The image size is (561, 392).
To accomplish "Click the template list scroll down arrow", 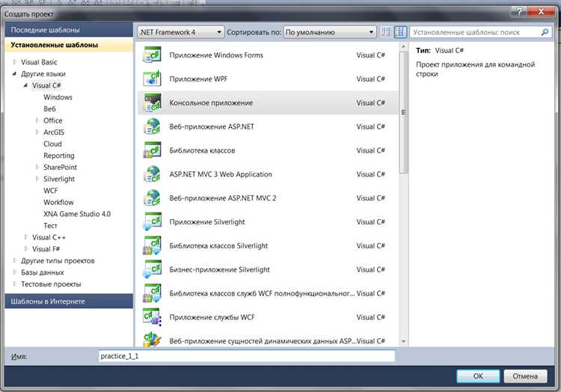I will [x=403, y=341].
